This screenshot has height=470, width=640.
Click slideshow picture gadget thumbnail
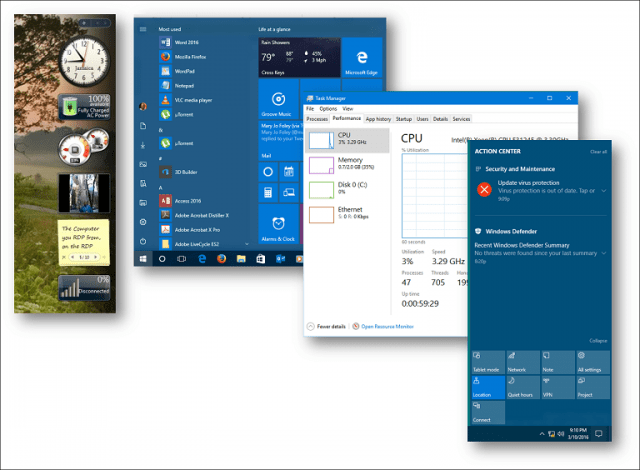click(x=84, y=193)
